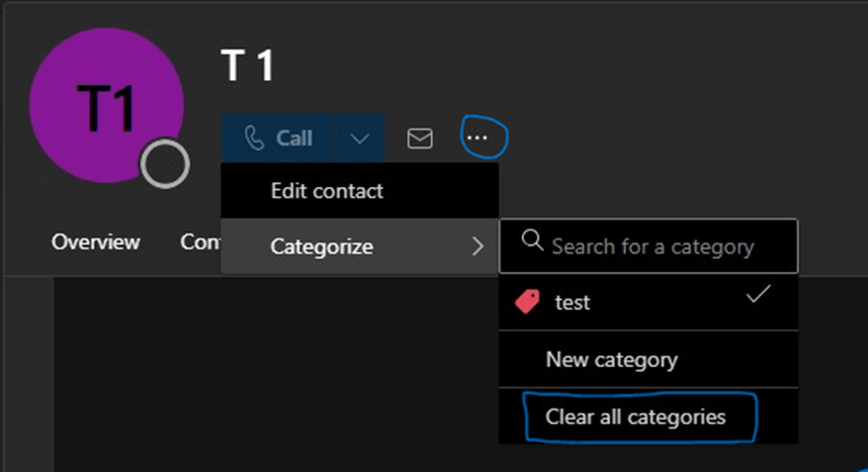The width and height of the screenshot is (868, 472).
Task: Click the email envelope icon
Action: click(420, 139)
